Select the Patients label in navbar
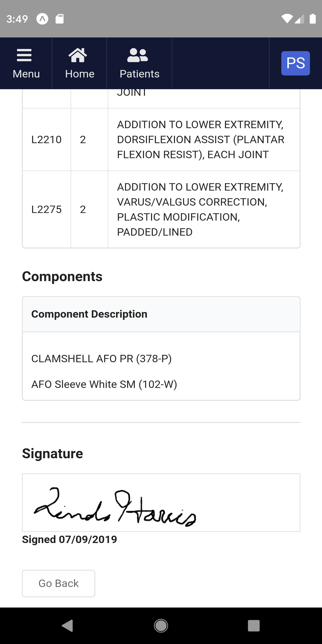The width and height of the screenshot is (322, 644). pyautogui.click(x=140, y=74)
